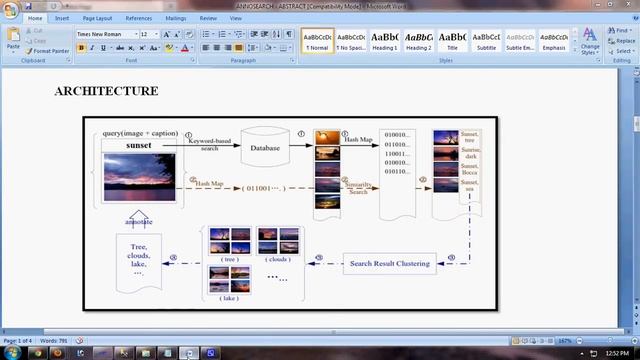Image resolution: width=640 pixels, height=360 pixels.
Task: Click the paragraph shading icon
Action: click(x=268, y=48)
